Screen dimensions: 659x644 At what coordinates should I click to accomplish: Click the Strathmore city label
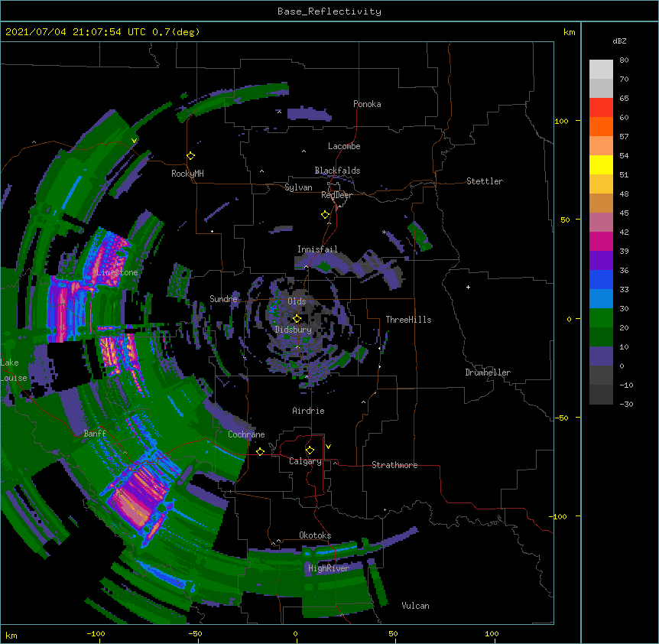[394, 465]
